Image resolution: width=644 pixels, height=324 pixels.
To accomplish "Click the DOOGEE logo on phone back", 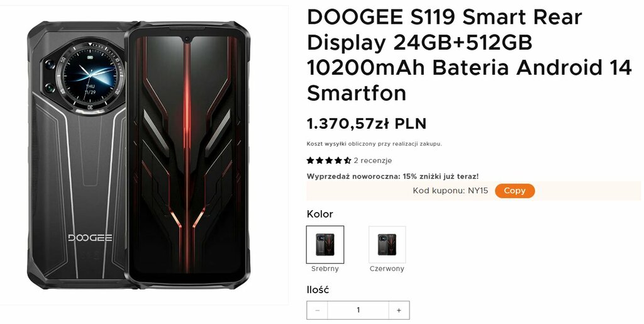I will pos(90,238).
